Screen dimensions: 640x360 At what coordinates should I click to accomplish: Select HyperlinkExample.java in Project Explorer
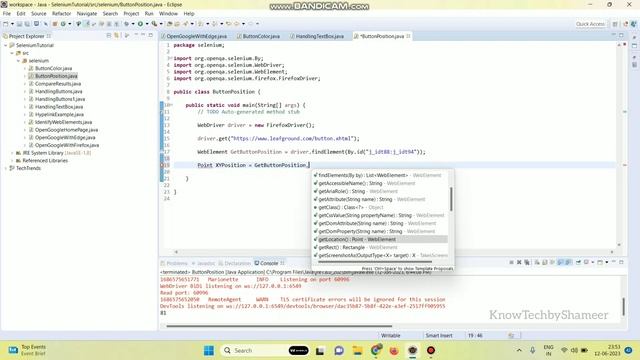(59, 114)
